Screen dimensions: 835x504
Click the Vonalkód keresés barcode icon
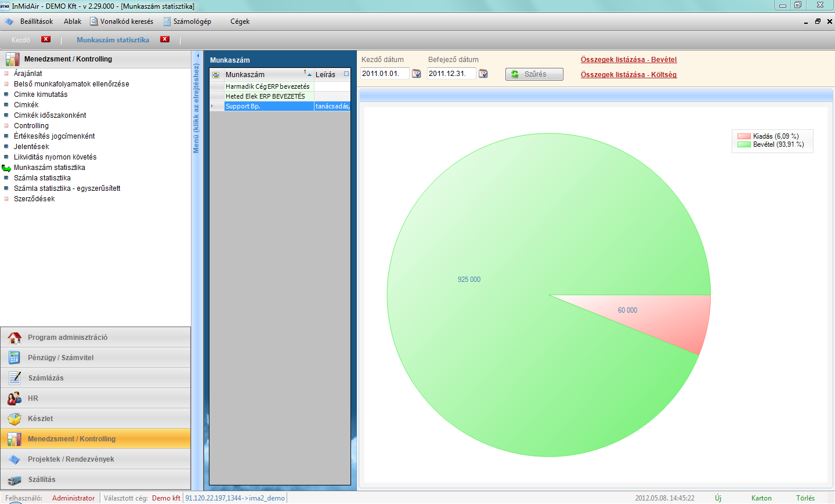click(x=93, y=21)
